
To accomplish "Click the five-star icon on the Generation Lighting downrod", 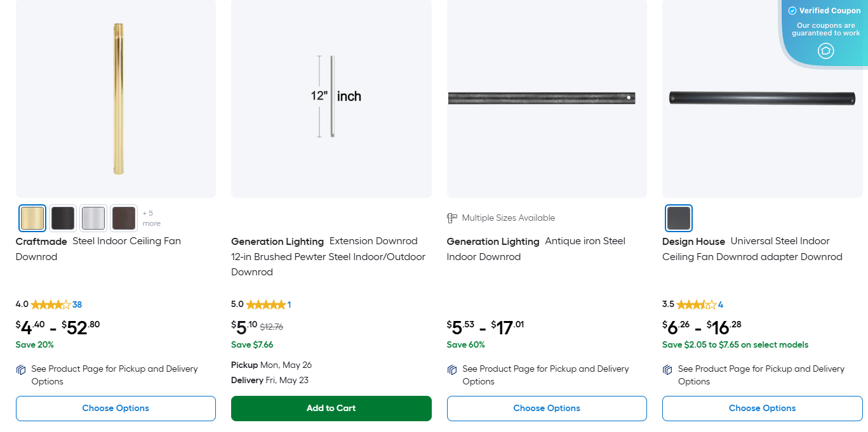I will pyautogui.click(x=265, y=304).
